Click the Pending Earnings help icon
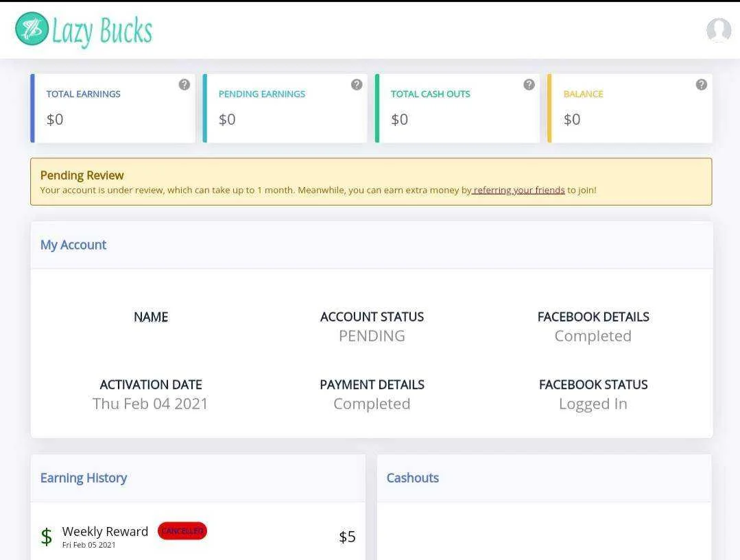Screen dimensions: 740x560 [x=357, y=84]
